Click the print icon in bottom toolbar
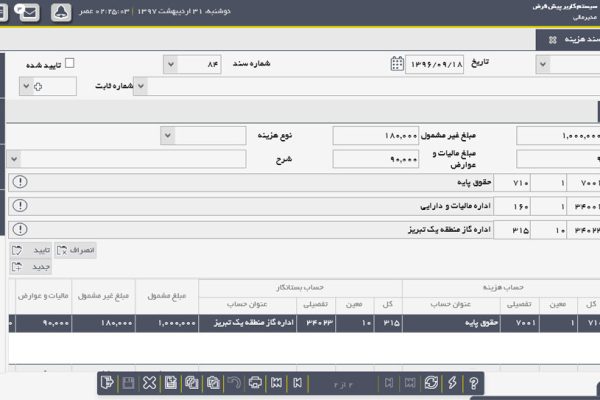Screen dimensions: 600x400 pyautogui.click(x=254, y=383)
